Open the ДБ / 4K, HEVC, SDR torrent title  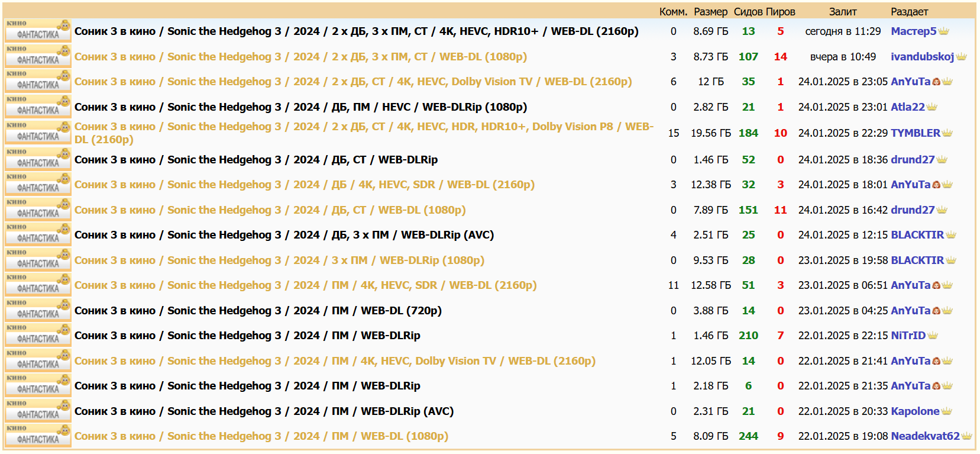click(x=304, y=184)
